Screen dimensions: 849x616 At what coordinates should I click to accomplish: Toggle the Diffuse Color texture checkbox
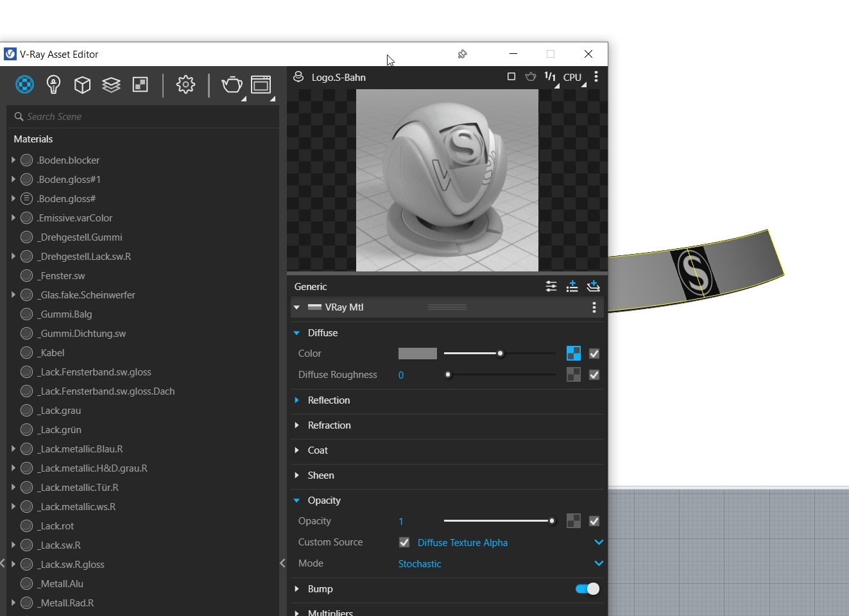(594, 354)
